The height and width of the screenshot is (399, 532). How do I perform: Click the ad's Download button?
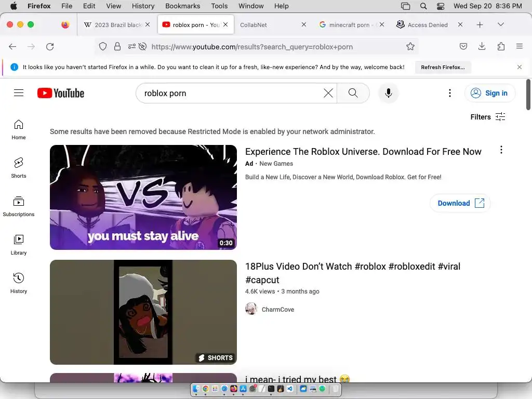tap(460, 203)
